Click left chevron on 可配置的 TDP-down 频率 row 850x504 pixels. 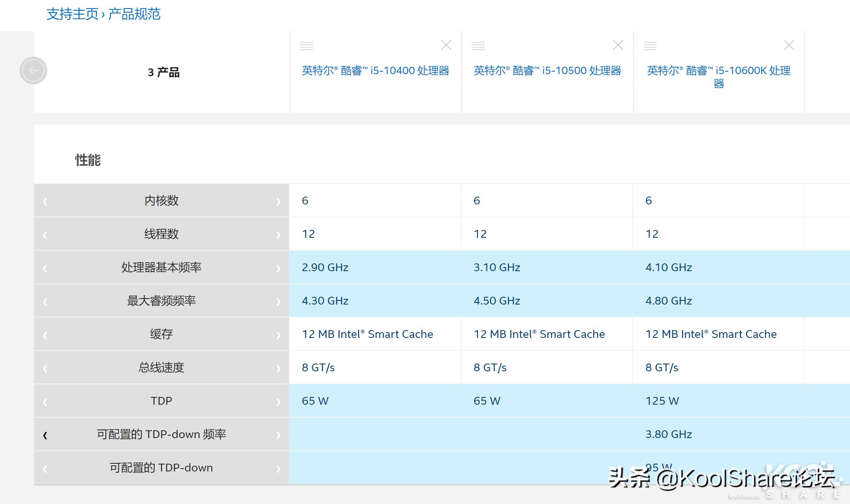click(45, 435)
